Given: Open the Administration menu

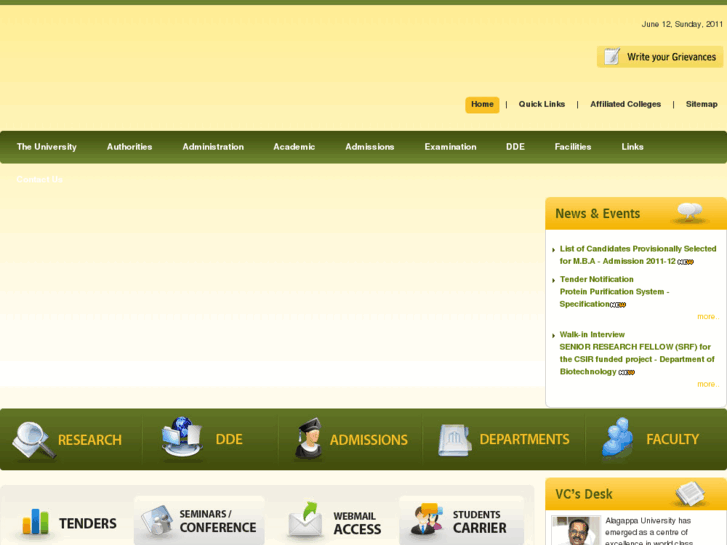Looking at the screenshot, I should point(213,147).
